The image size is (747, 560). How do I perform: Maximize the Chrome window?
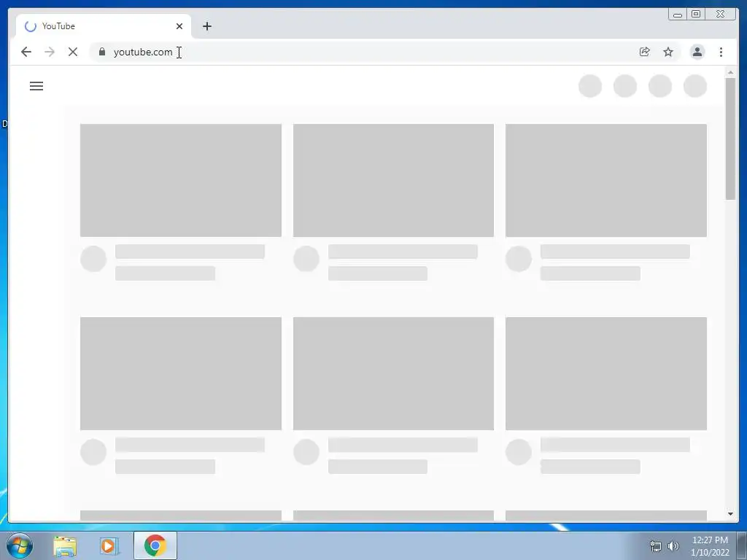[696, 15]
